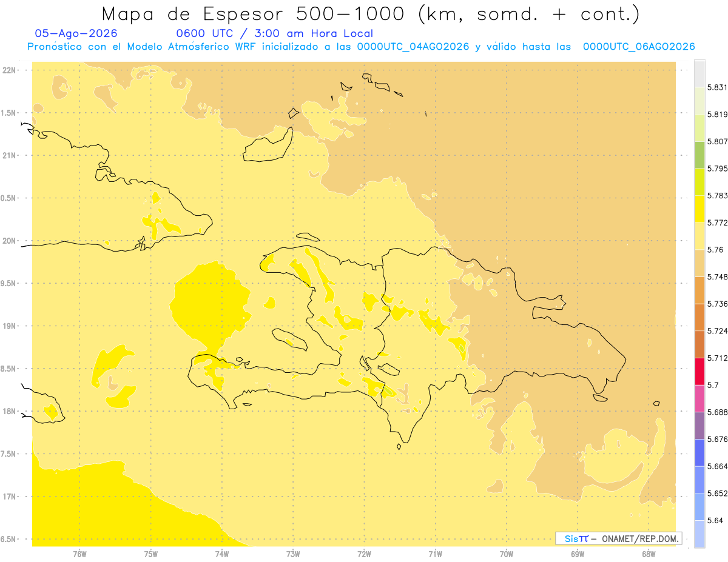Click the valid-until time '0000UTC_06AGO2026'
The width and height of the screenshot is (728, 562).
638,47
